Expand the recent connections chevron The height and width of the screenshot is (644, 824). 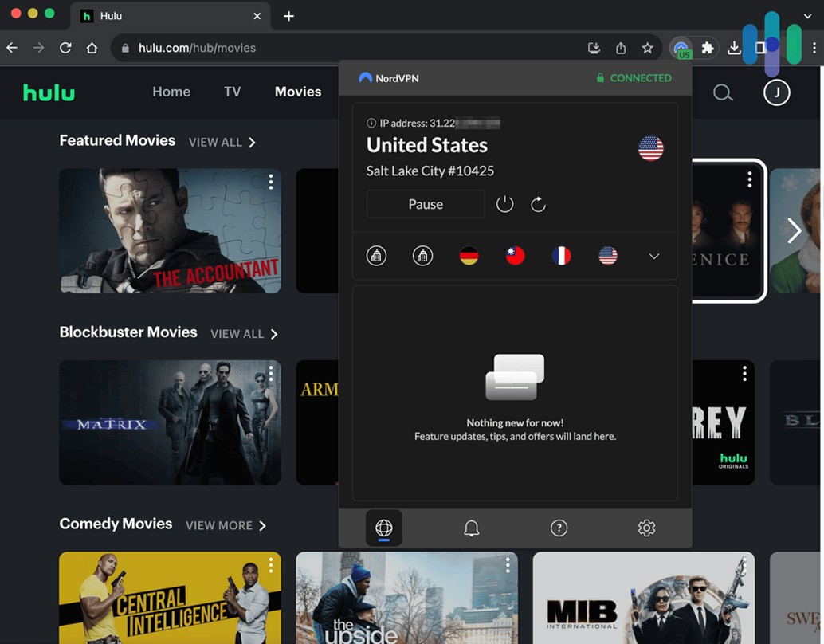[x=653, y=257]
